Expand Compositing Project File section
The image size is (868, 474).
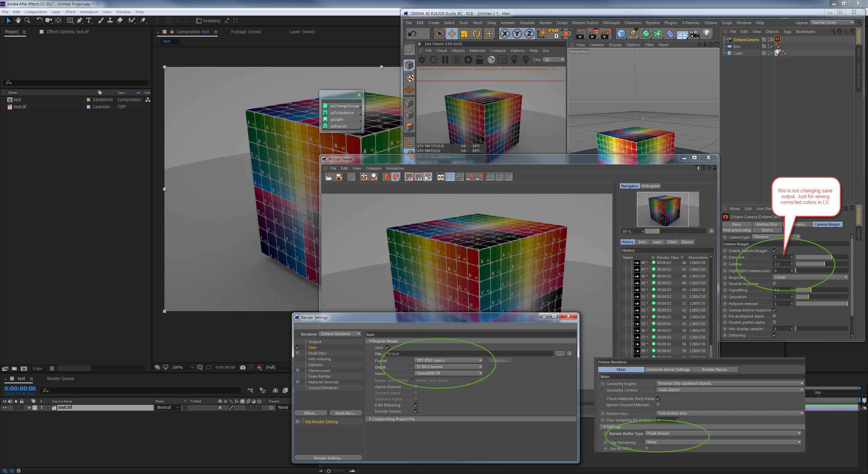(x=370, y=419)
